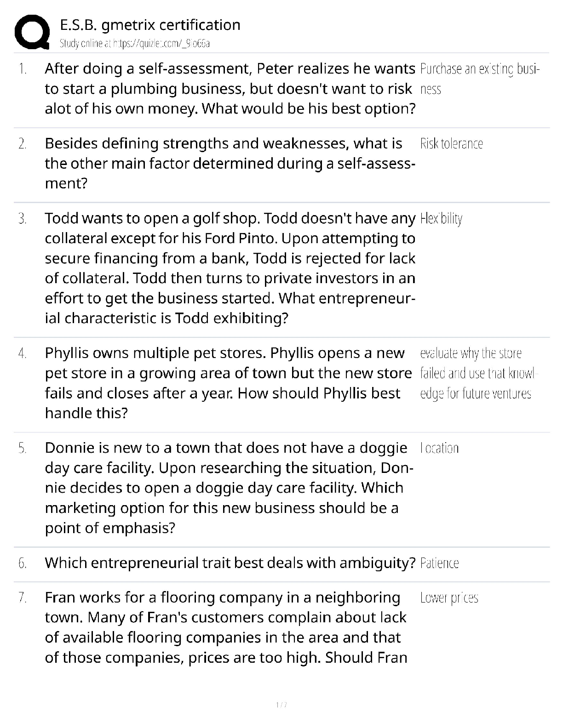563x728 pixels.
Task: Click question 7 about Fran's flooring company
Action: [x=225, y=627]
